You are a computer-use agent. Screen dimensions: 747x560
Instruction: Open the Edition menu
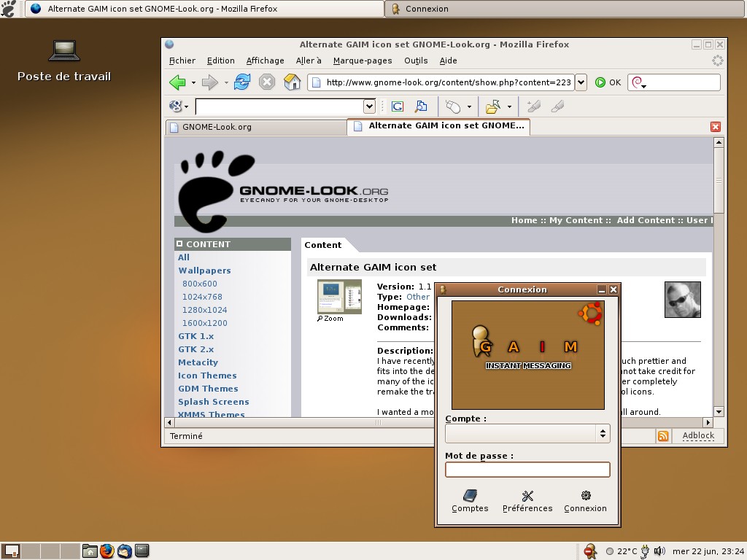click(220, 61)
